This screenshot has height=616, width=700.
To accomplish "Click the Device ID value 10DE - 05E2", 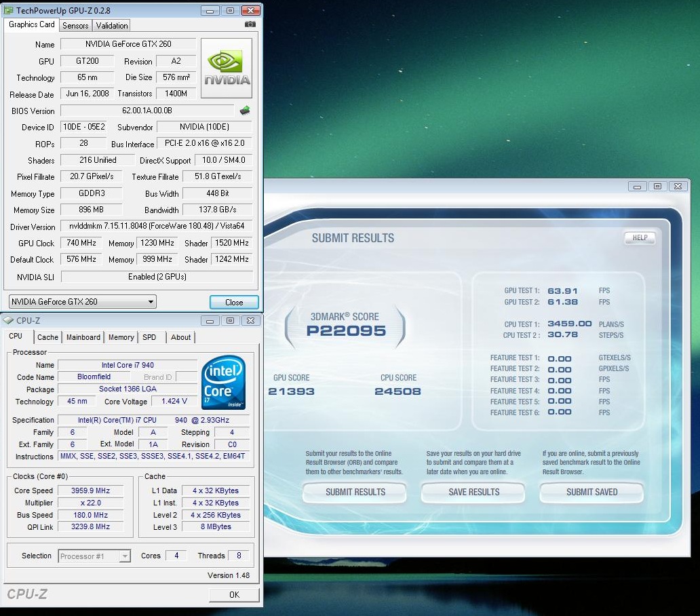I will click(84, 127).
